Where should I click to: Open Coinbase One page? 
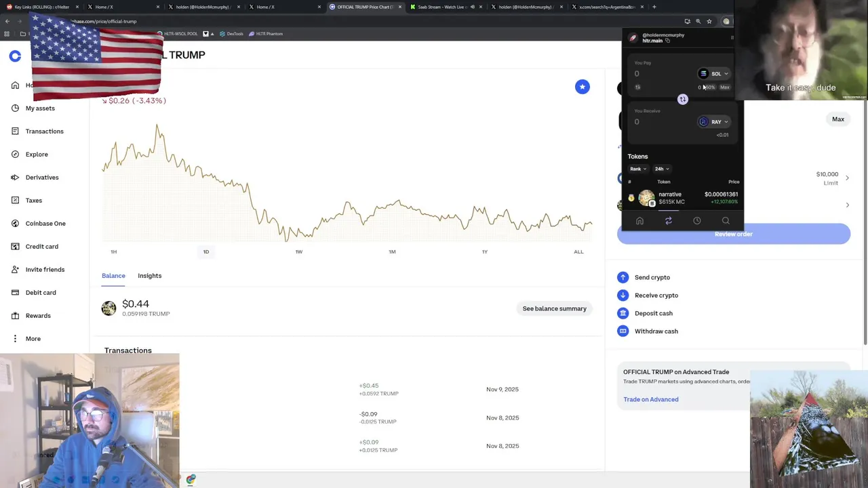pyautogui.click(x=39, y=224)
